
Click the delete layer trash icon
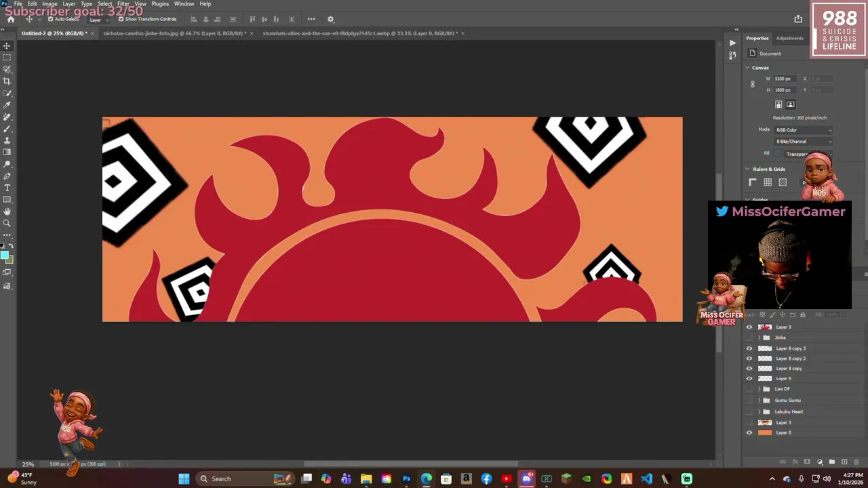pos(855,462)
